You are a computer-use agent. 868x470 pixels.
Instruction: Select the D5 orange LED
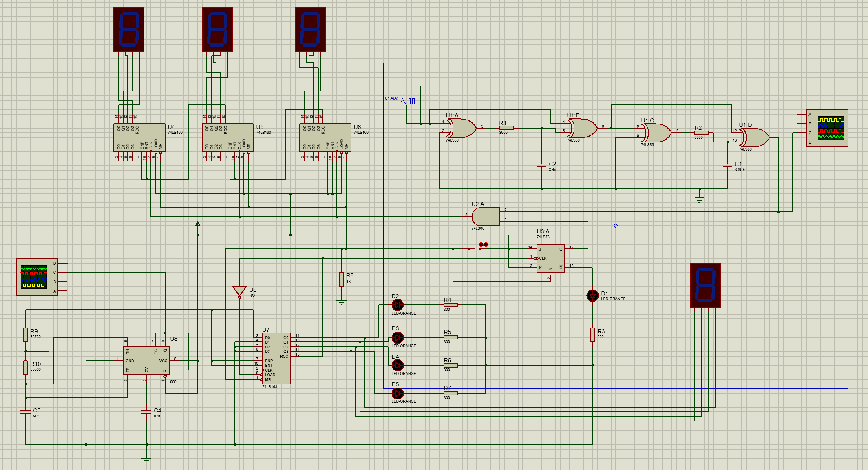coord(398,393)
